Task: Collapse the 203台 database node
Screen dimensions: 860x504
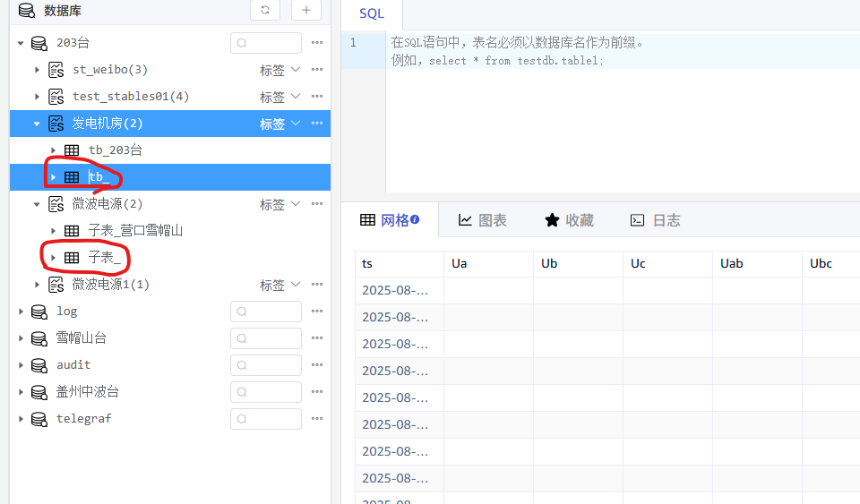Action: tap(21, 43)
